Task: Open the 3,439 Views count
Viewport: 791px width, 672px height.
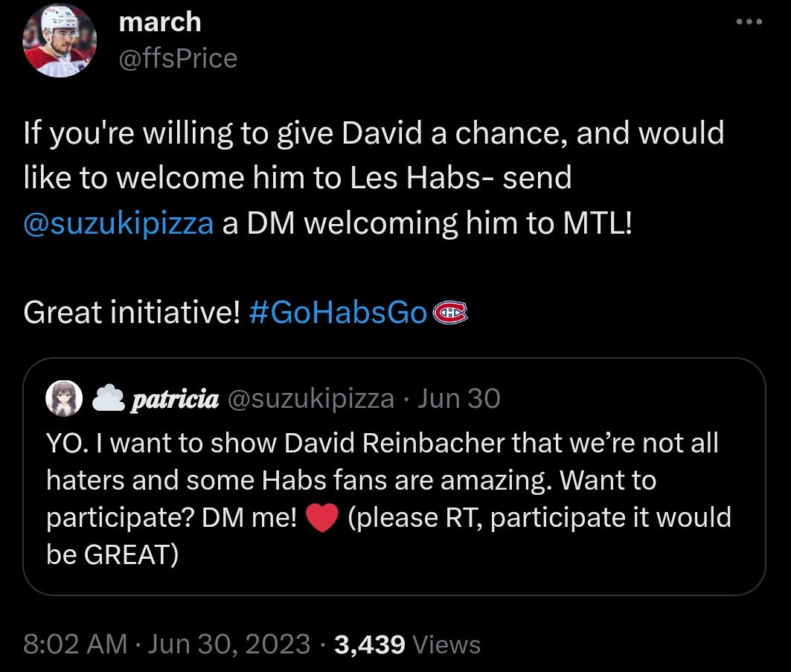Action: (407, 644)
